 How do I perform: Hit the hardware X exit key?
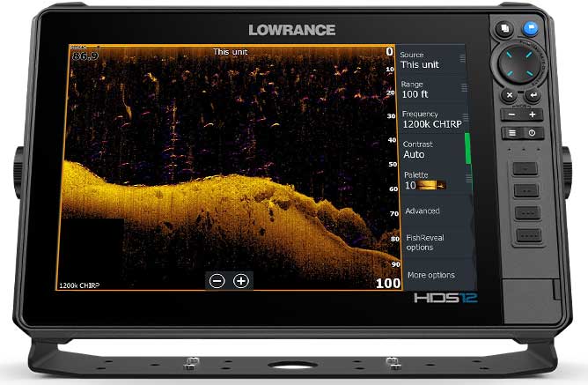[510, 95]
